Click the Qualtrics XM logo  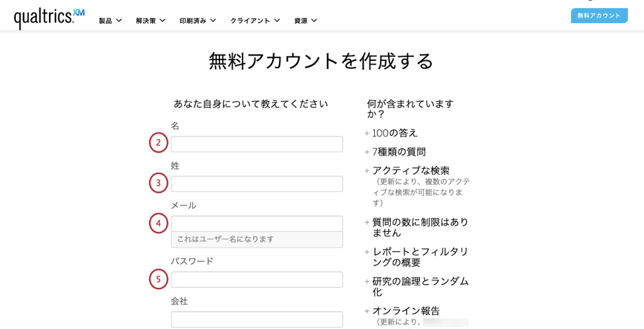tap(49, 19)
